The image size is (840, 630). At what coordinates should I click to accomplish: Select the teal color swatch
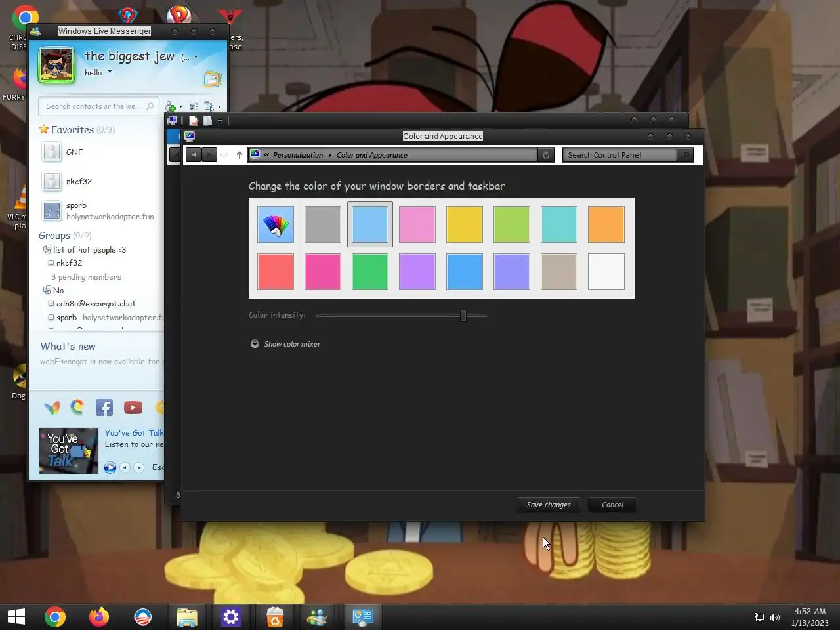[559, 224]
